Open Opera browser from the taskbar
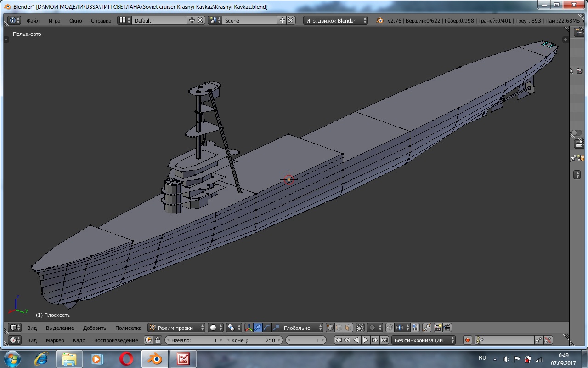The height and width of the screenshot is (368, 588). (x=126, y=359)
